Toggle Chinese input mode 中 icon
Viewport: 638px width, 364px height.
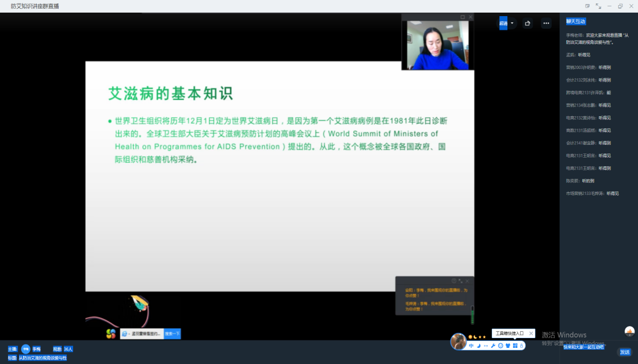tap(471, 346)
